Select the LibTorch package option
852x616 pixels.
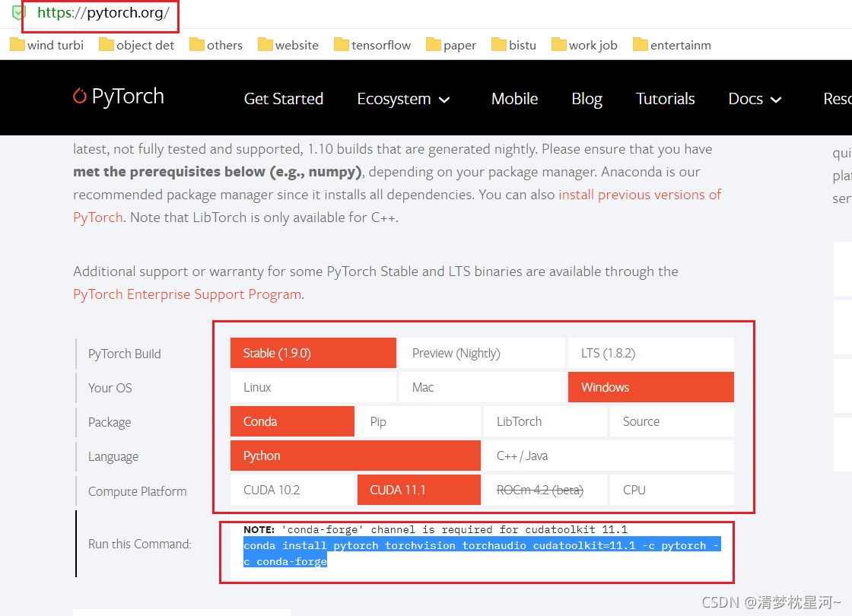coord(545,421)
